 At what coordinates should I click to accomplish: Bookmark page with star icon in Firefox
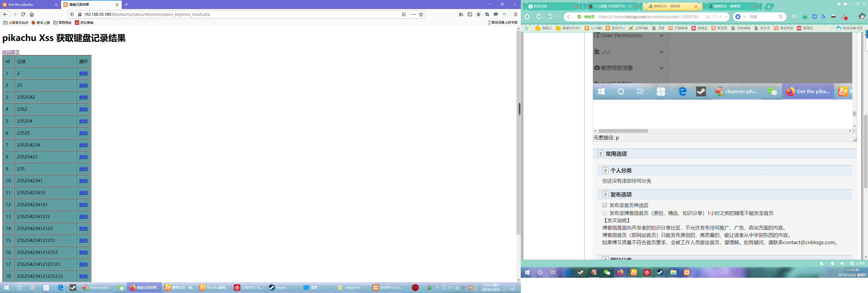(421, 14)
